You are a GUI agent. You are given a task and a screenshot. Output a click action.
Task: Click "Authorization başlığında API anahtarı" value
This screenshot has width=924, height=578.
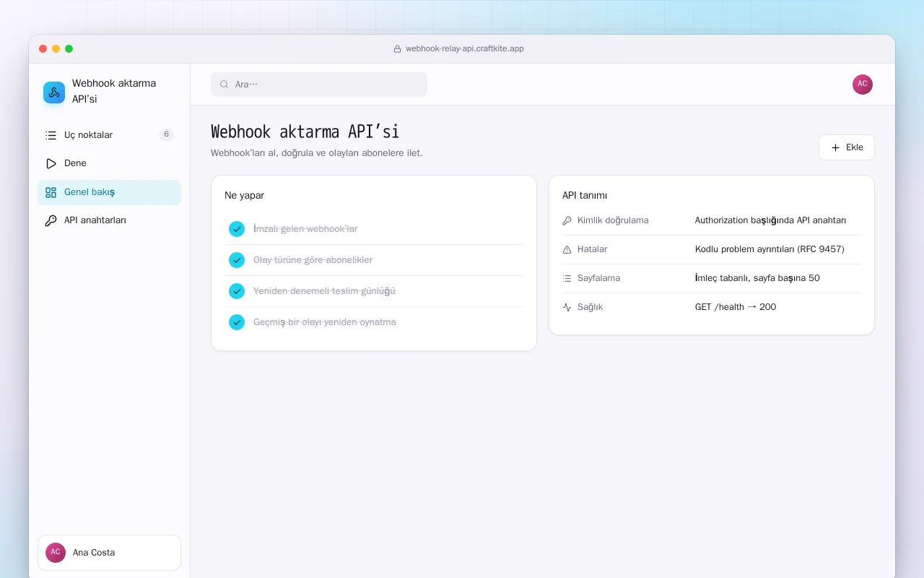tap(770, 220)
